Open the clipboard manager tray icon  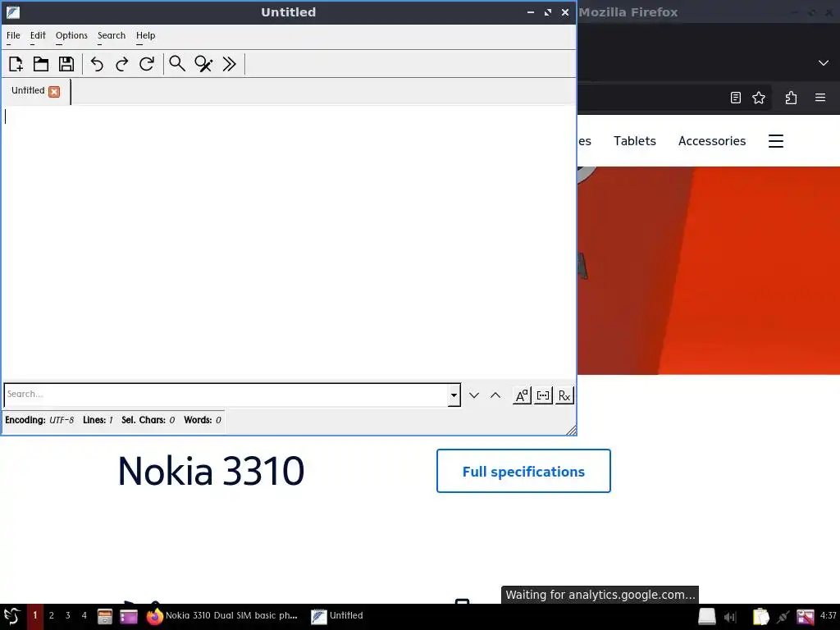coord(760,617)
